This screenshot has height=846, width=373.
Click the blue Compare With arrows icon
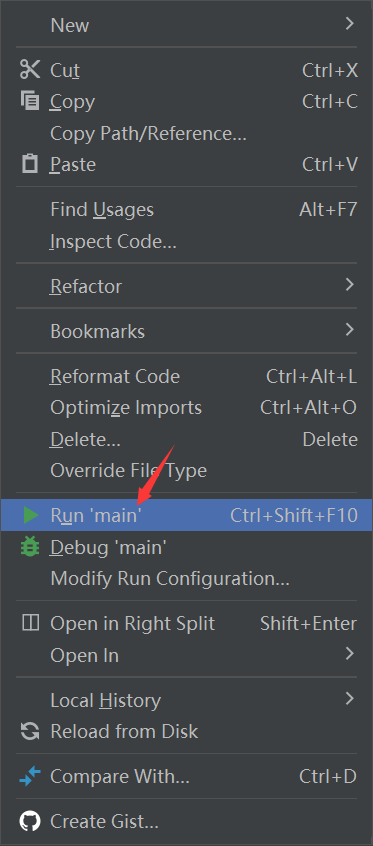point(30,776)
